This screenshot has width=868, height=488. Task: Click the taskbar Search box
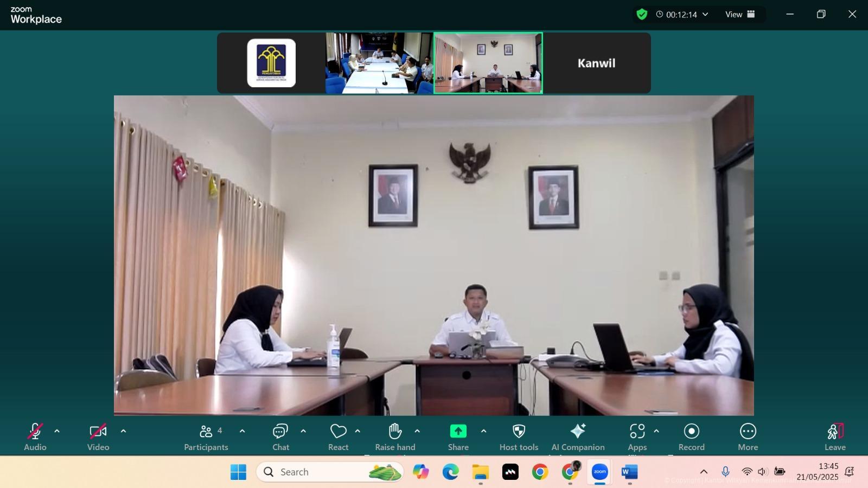[x=330, y=472]
